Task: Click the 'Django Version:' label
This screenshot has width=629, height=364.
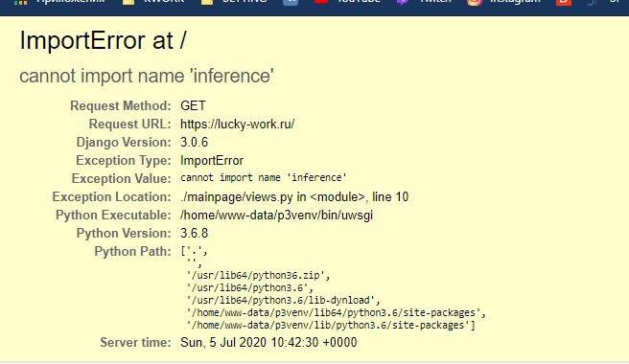Action: coord(124,143)
